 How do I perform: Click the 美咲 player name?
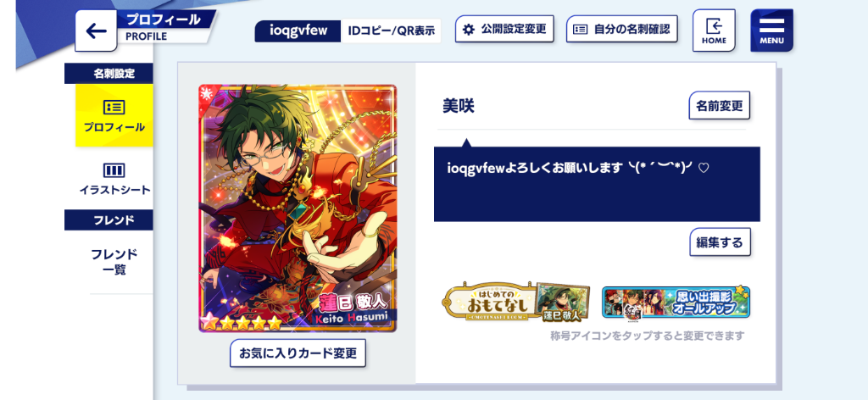click(459, 106)
